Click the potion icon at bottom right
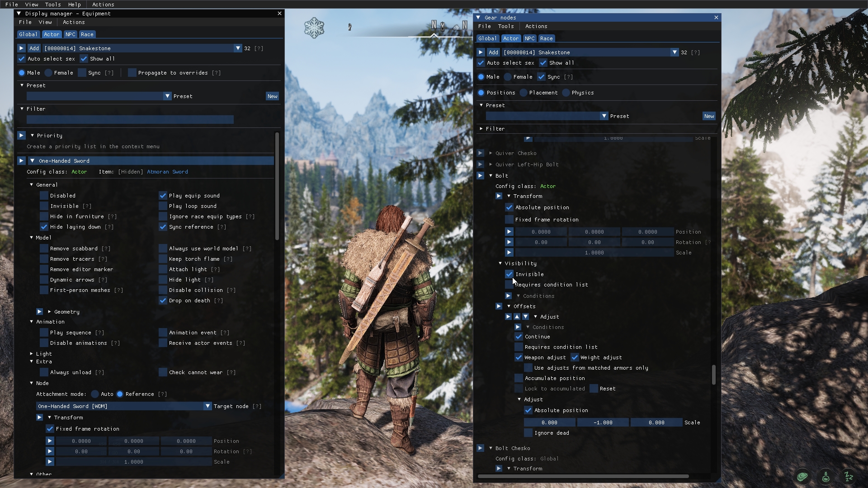The height and width of the screenshot is (488, 868). pos(826,477)
